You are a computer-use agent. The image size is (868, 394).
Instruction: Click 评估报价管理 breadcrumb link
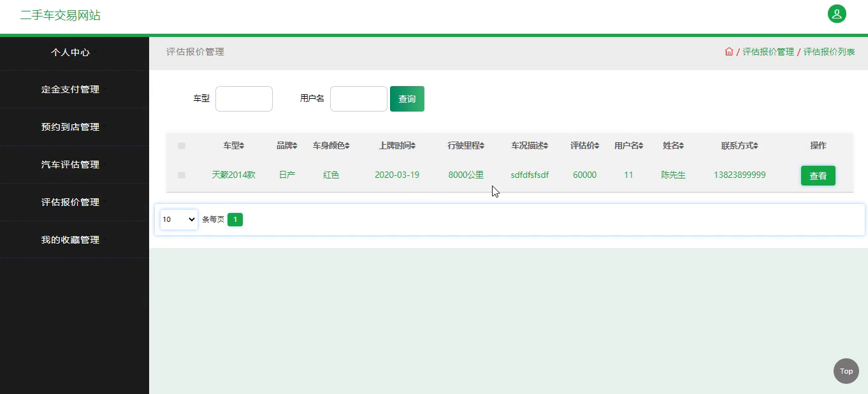pos(768,52)
